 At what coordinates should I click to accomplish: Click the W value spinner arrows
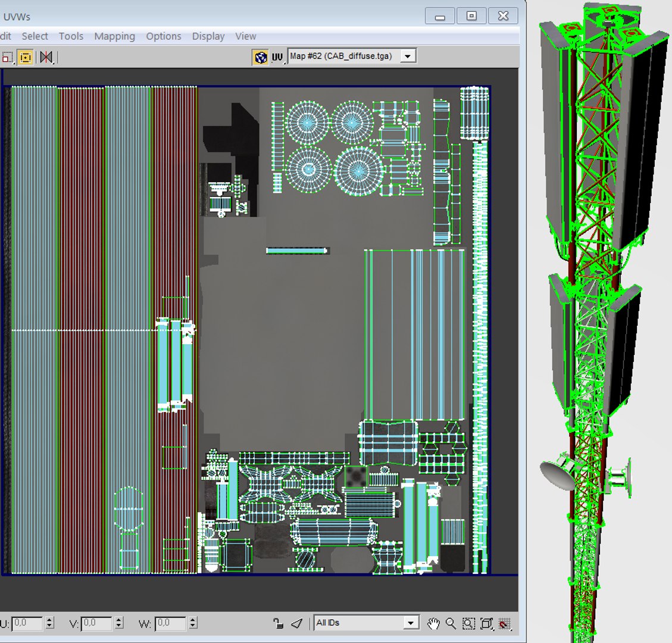[x=193, y=623]
